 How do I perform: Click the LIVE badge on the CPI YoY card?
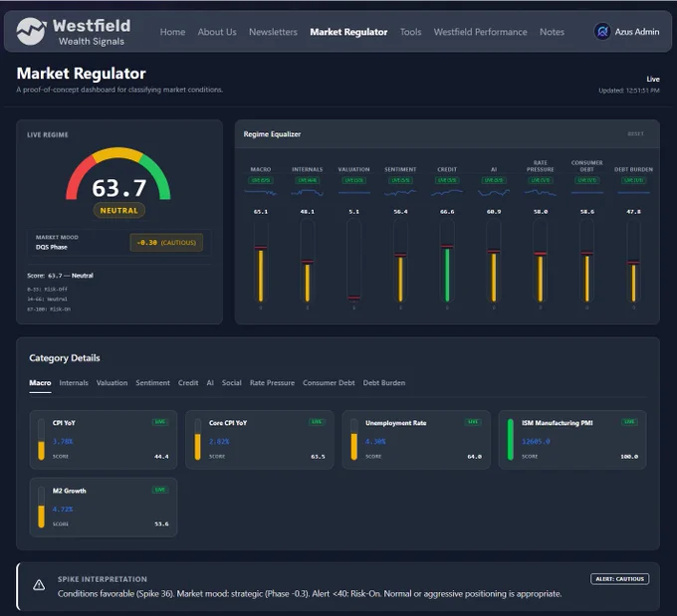tap(160, 422)
